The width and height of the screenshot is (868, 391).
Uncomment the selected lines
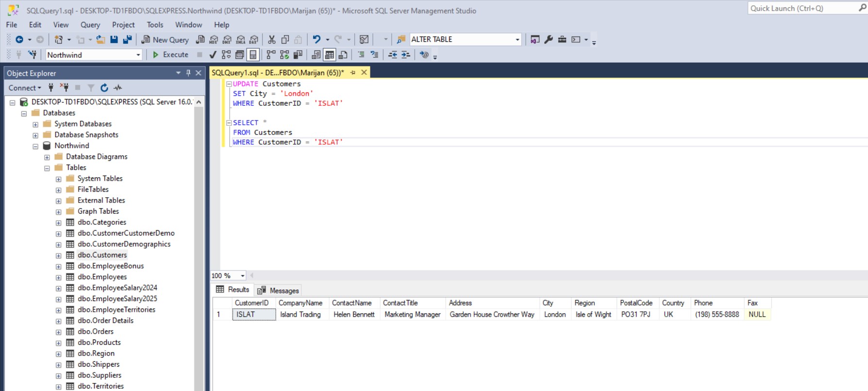point(374,55)
